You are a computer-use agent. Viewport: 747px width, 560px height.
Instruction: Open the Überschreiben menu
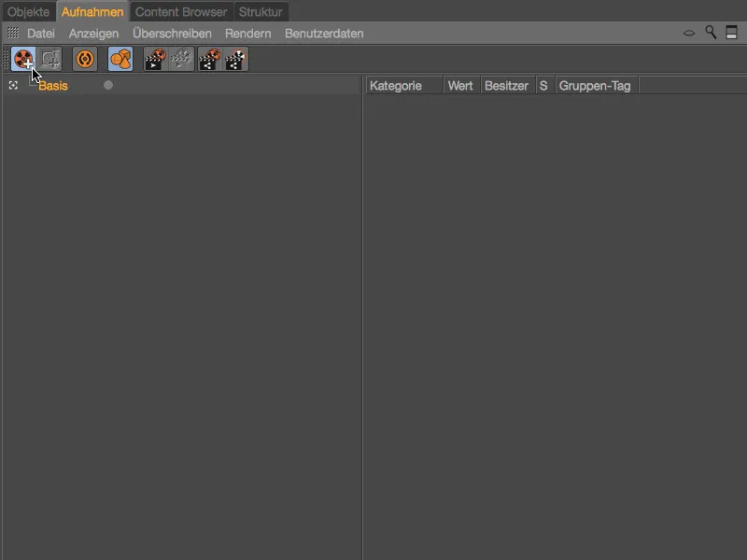pyautogui.click(x=172, y=34)
